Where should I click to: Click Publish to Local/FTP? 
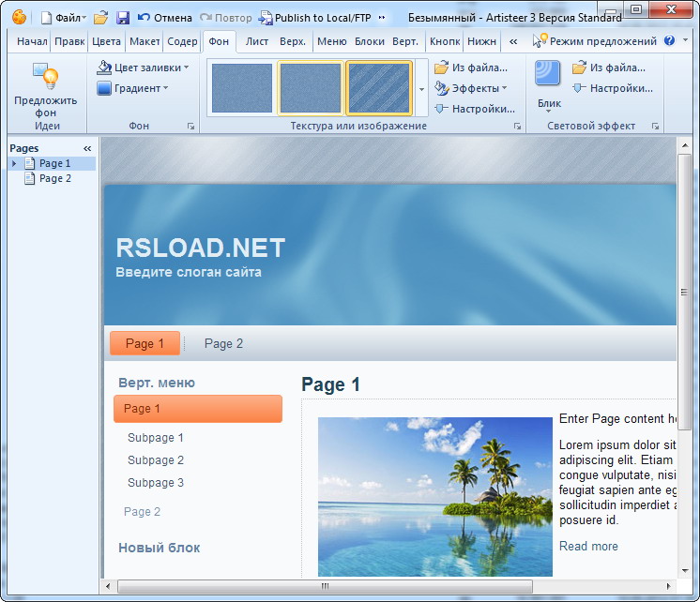click(x=315, y=18)
